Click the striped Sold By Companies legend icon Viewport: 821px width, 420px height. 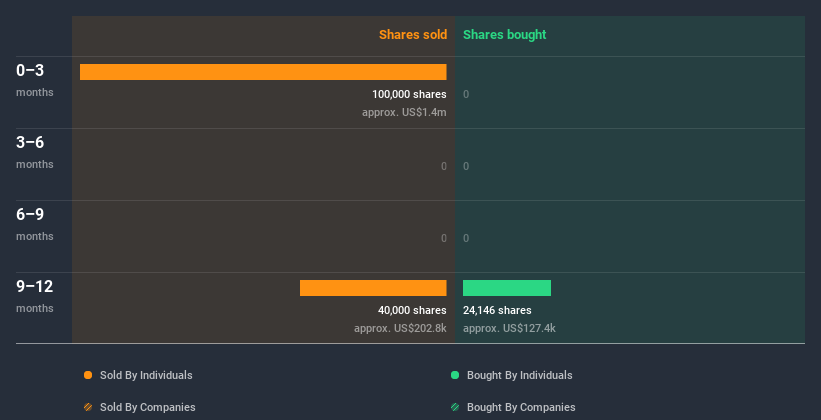click(88, 407)
